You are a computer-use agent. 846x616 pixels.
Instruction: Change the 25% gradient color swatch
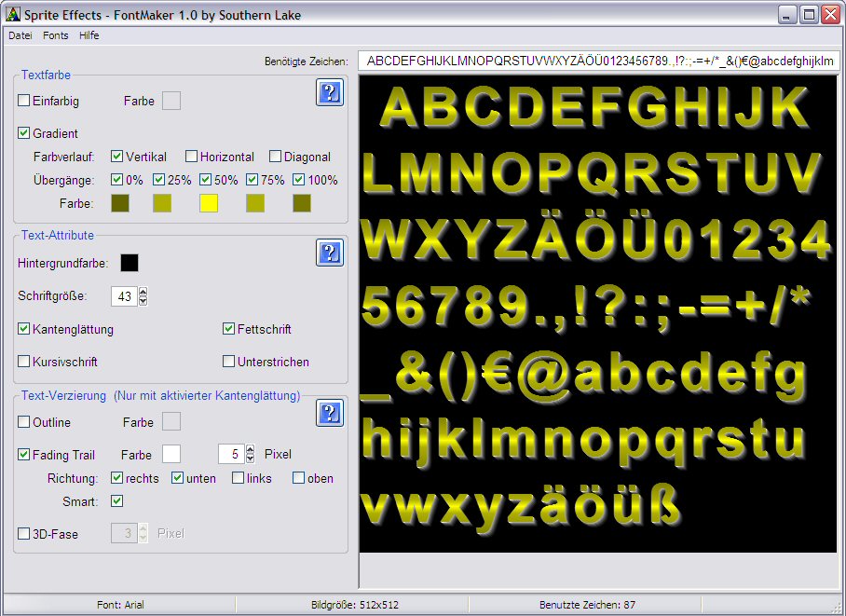(x=162, y=203)
